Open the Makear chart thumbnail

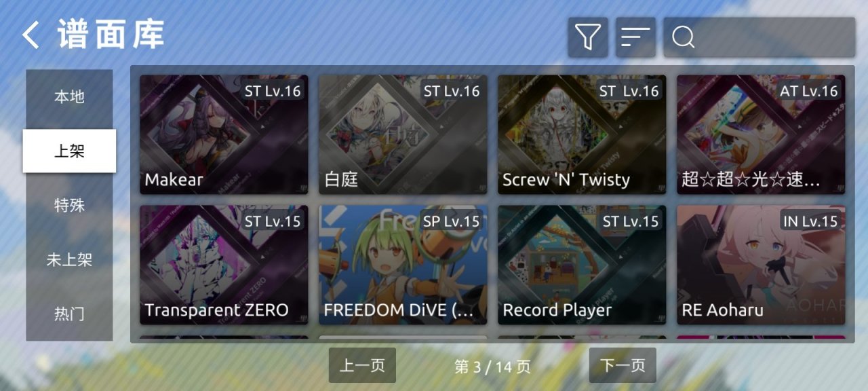[224, 134]
